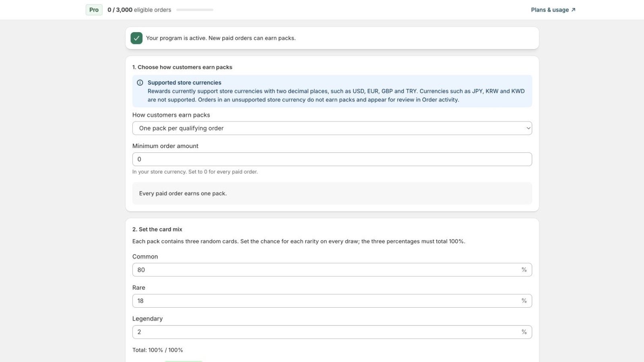Click the percent symbol in the Legendary field
Viewport: 644px width, 362px height.
[524, 332]
